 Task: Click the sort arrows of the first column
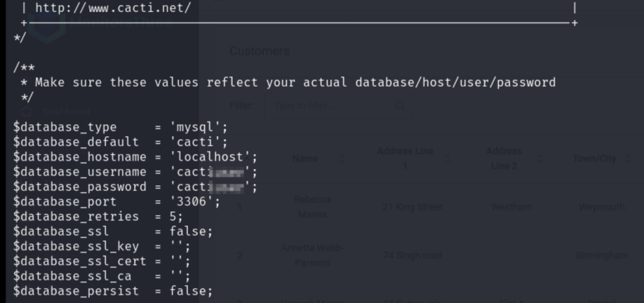click(x=247, y=158)
